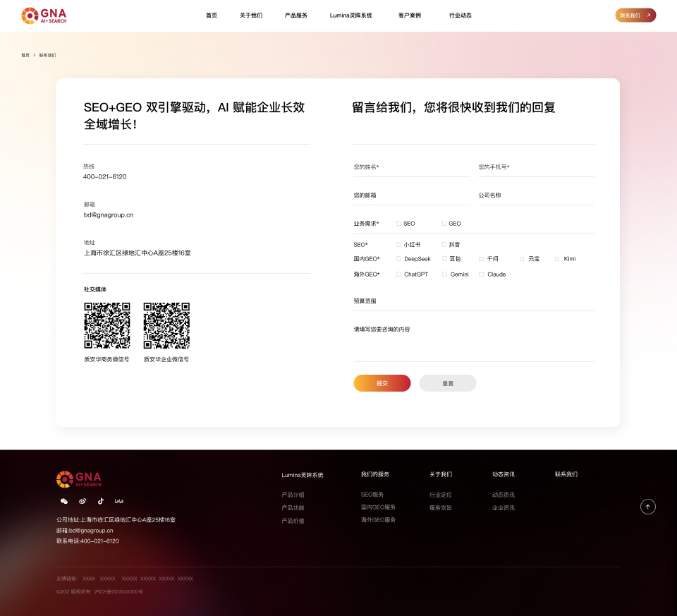Open footer link SEO服务
677x616 pixels.
coord(372,495)
